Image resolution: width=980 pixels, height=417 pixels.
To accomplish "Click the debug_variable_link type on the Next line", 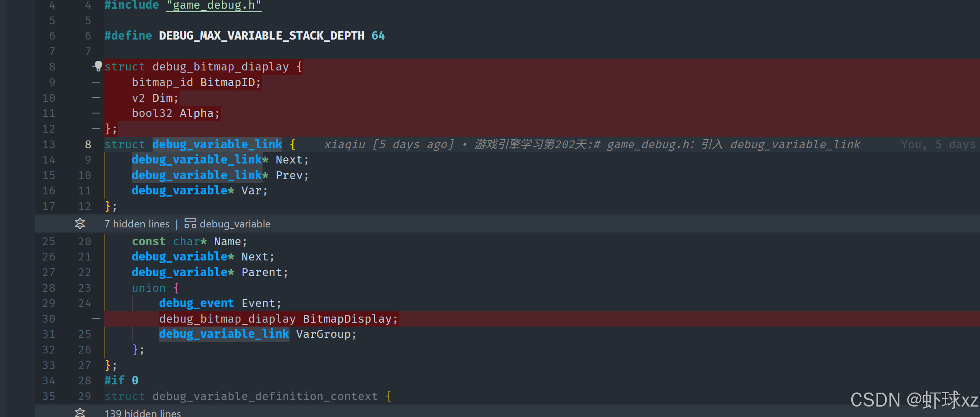I will pos(197,160).
